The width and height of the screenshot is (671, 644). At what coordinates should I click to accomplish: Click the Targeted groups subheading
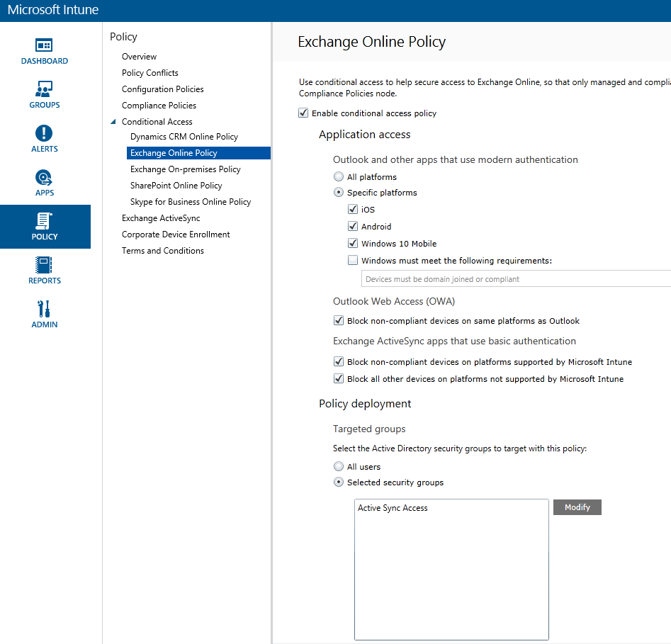point(369,429)
